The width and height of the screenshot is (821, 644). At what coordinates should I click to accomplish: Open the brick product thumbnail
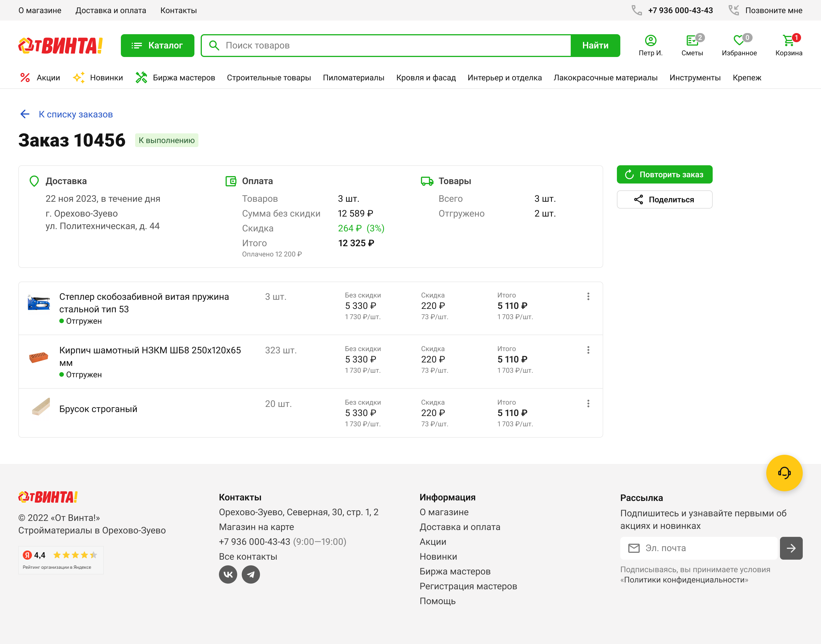[x=39, y=357]
